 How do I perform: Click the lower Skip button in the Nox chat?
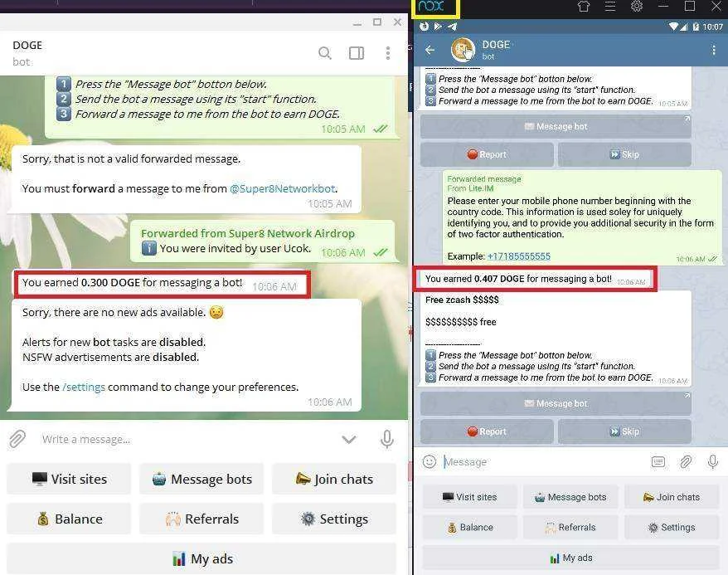pos(624,431)
